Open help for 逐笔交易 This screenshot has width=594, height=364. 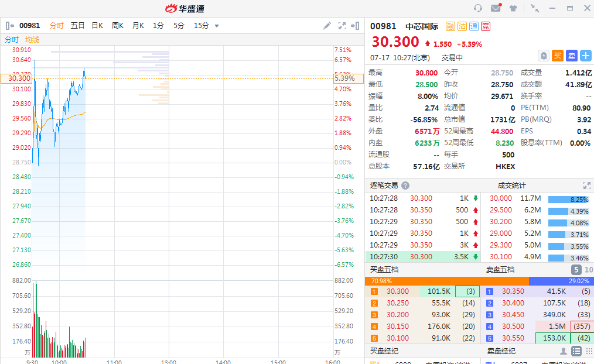405,186
